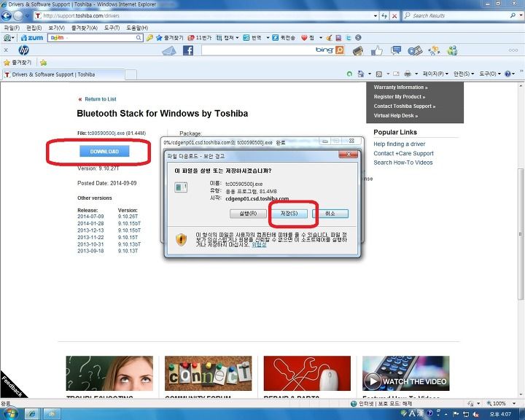Open the 도움말(H) menu
Screen dimensions: 525x420
137,28
